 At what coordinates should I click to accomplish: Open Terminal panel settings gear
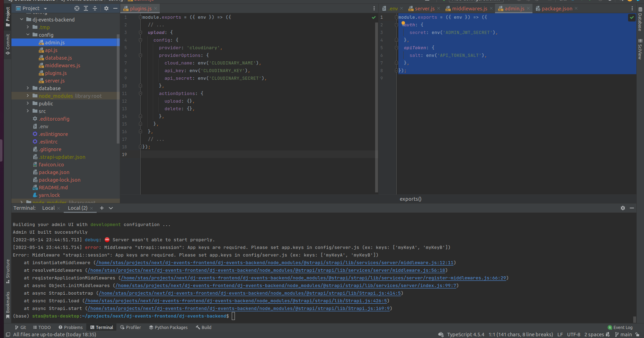623,208
